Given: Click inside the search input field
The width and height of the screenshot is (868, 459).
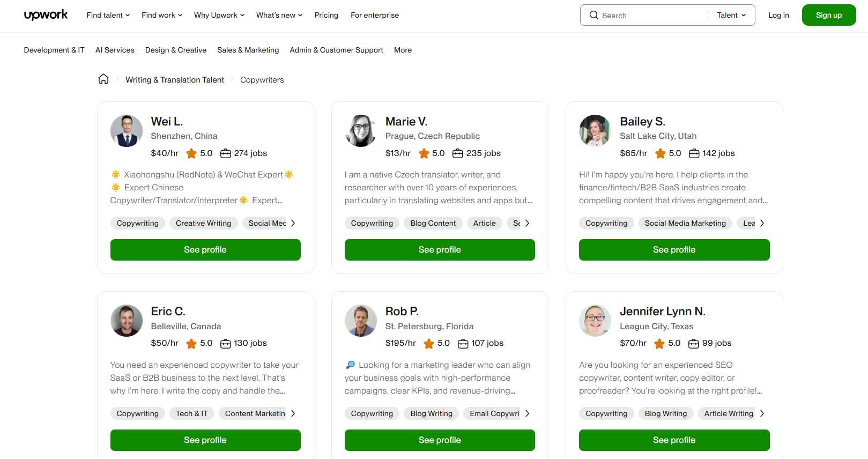Looking at the screenshot, I should (x=643, y=15).
